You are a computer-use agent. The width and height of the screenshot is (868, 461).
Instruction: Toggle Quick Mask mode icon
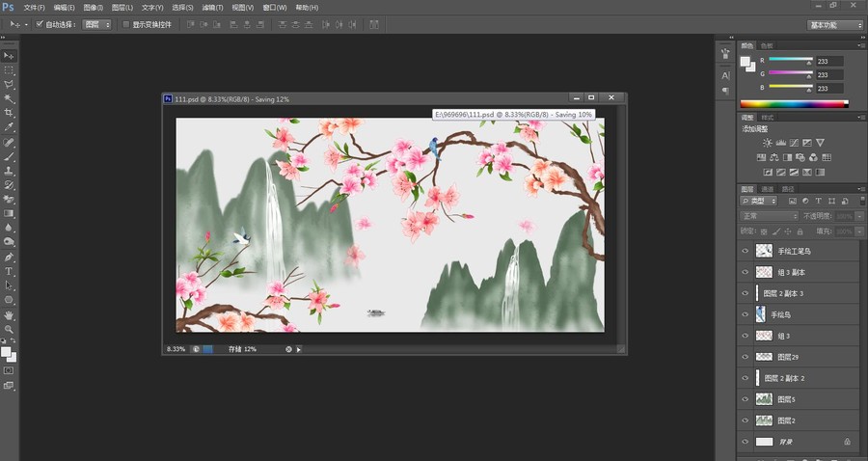[x=9, y=370]
